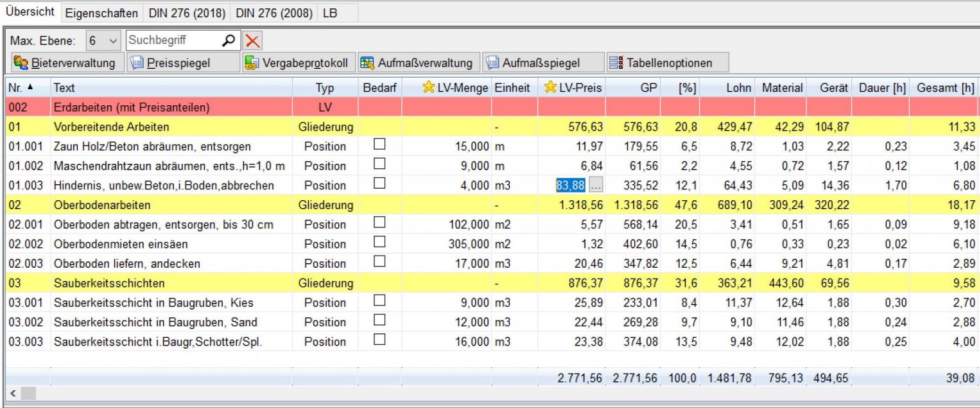Switch to the DIN 276 (2018) tab
The width and height of the screenshot is (980, 408).
click(x=186, y=12)
